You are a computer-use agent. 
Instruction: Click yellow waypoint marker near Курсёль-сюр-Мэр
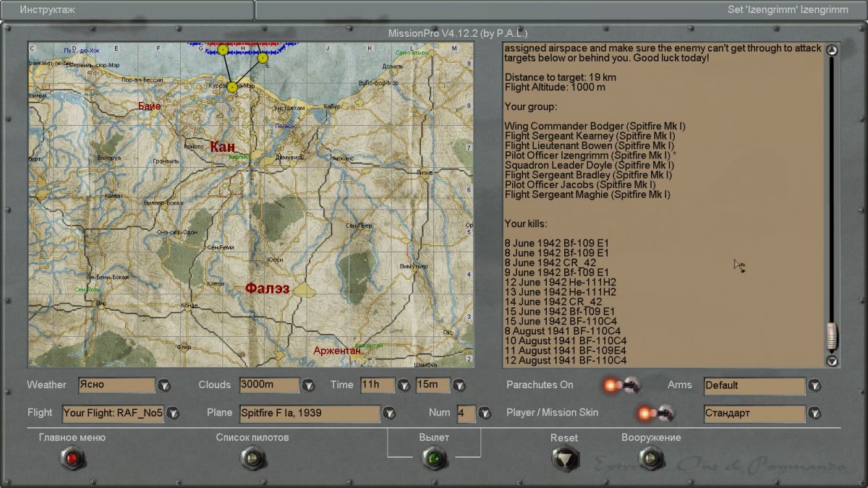point(232,87)
